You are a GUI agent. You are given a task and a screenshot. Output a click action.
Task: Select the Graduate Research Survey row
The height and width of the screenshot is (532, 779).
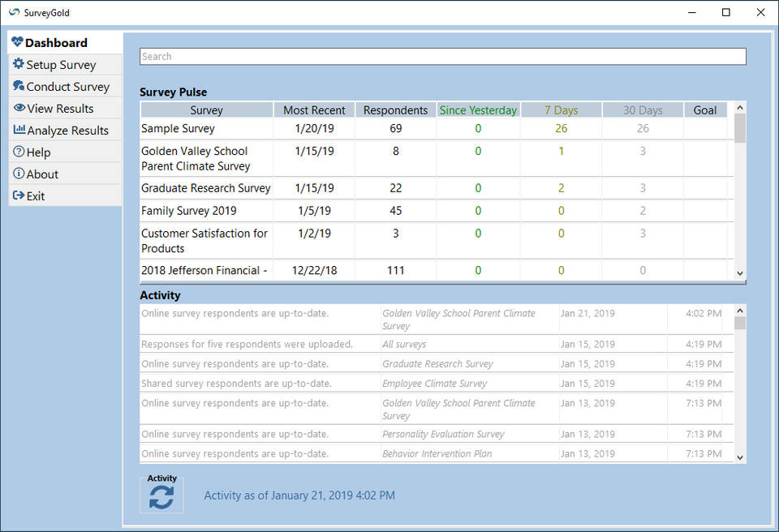tap(206, 188)
